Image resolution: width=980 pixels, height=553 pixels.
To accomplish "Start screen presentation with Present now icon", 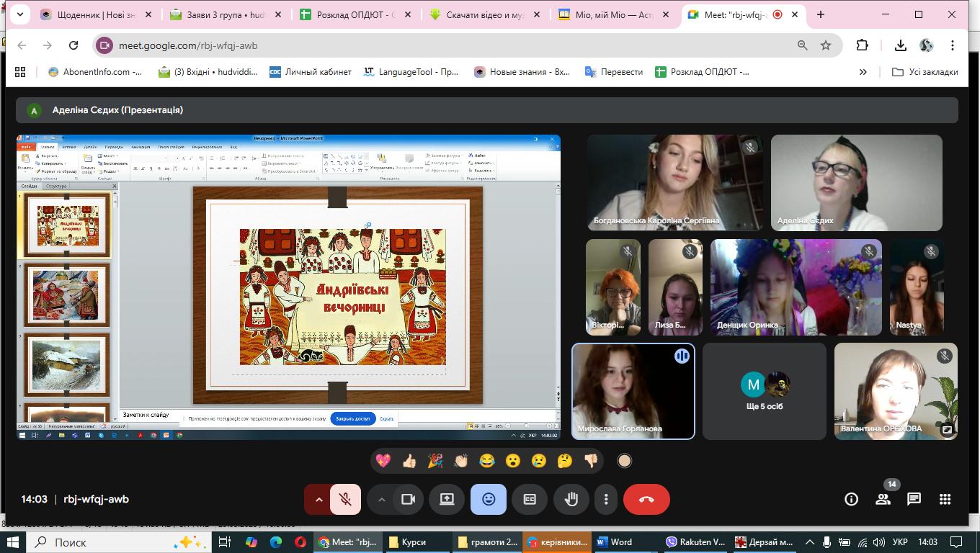I will (x=447, y=500).
